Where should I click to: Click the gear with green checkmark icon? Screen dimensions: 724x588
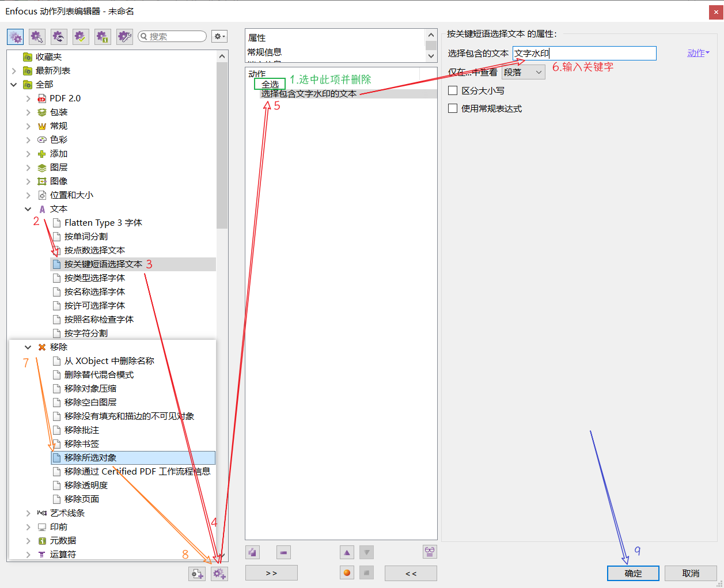pos(81,37)
